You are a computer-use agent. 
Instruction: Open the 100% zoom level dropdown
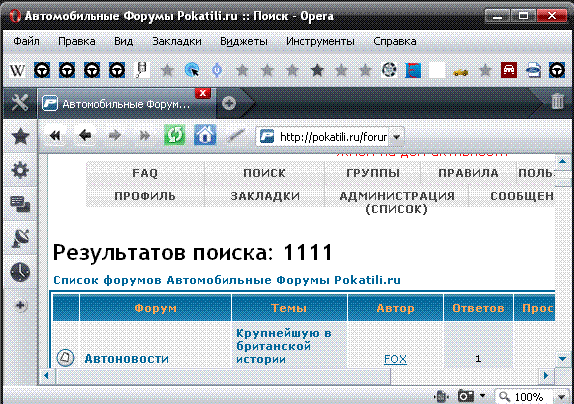point(561,397)
